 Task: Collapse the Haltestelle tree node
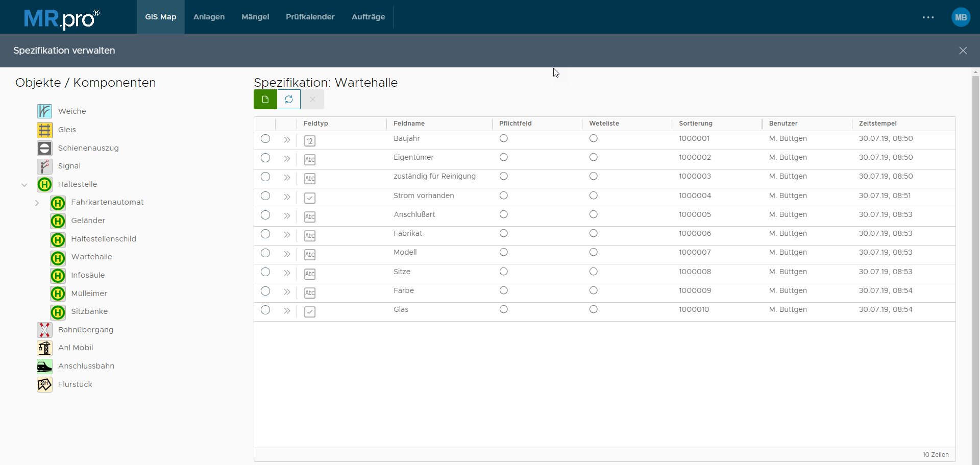24,185
